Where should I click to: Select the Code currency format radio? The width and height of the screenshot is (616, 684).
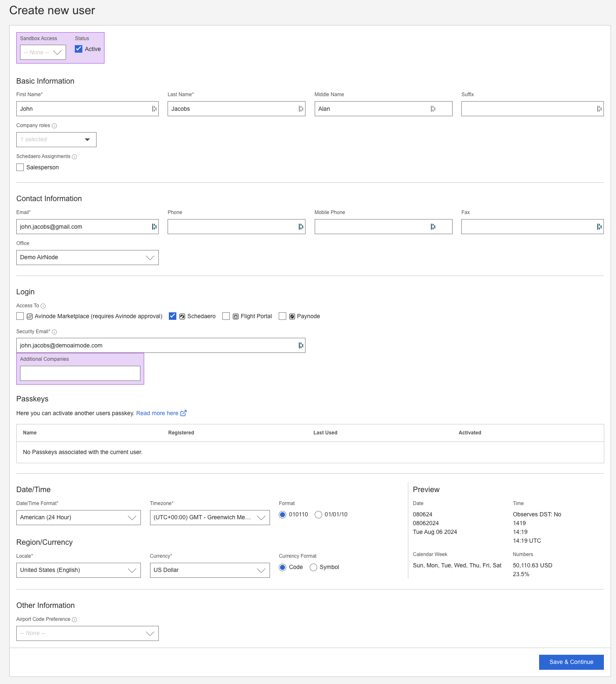283,567
